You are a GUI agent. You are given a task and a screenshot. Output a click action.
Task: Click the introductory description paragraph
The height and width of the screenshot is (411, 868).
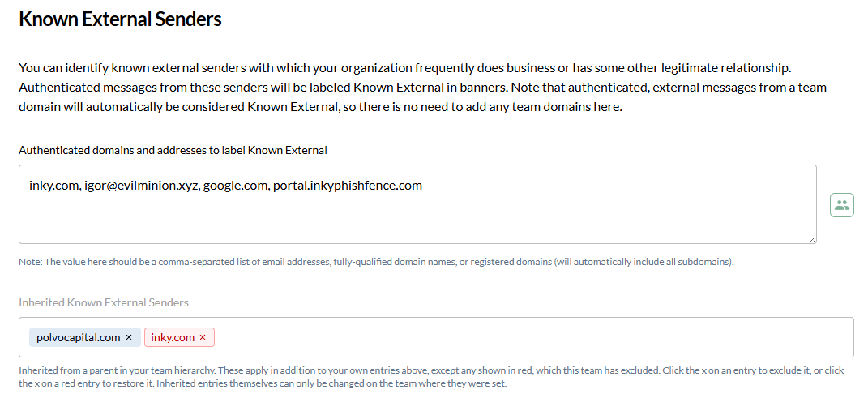pos(423,88)
